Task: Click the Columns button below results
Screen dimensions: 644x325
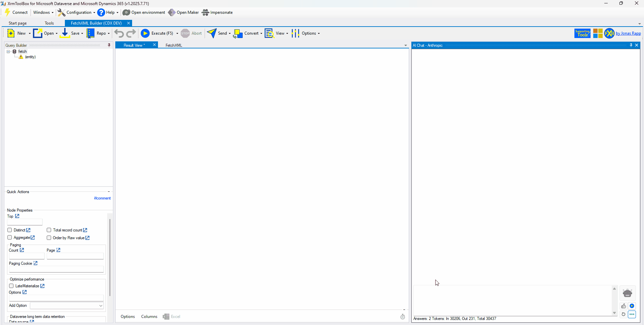Action: (x=149, y=317)
